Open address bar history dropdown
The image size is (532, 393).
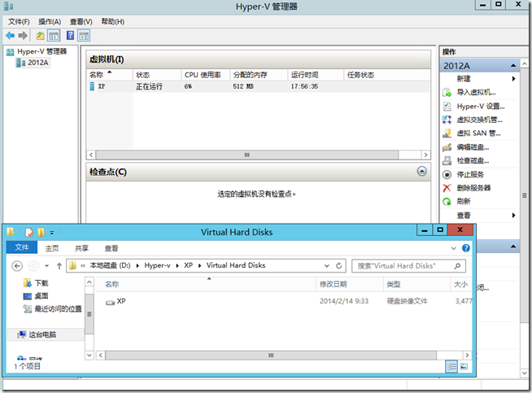[x=327, y=266]
